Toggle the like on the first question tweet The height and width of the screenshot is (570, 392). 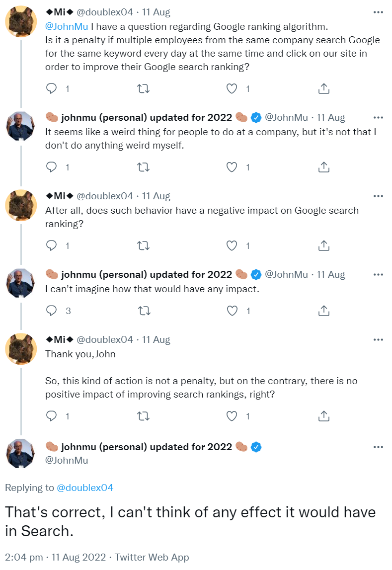click(x=232, y=88)
